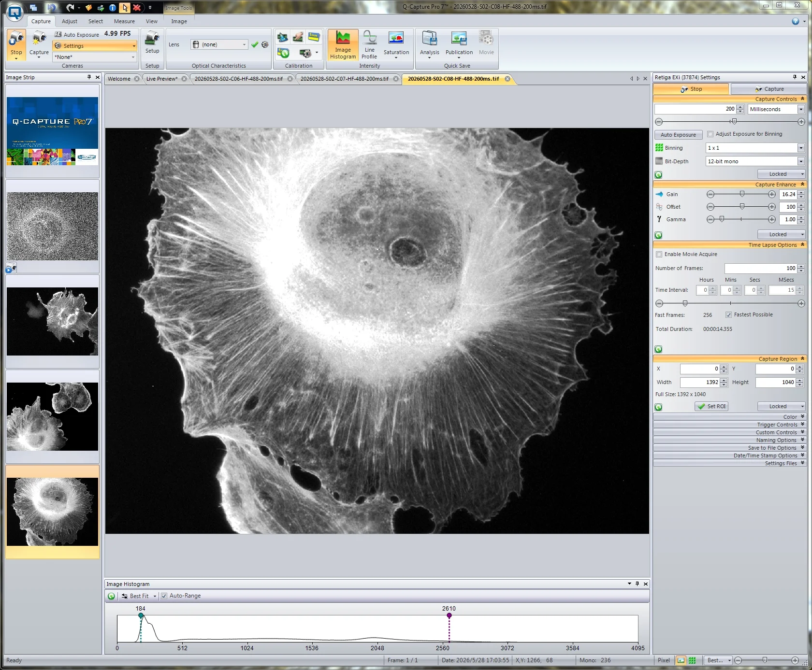Check Enable Movie Acquire

point(659,255)
